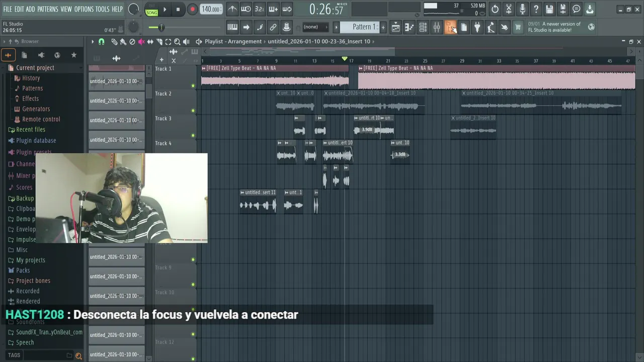Screen dimensions: 644x362
Task: Click the playhead marker on the timeline
Action: click(345, 59)
